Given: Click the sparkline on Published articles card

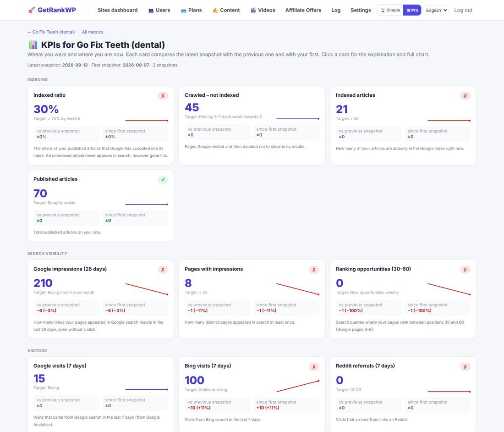Looking at the screenshot, I should (x=147, y=204).
